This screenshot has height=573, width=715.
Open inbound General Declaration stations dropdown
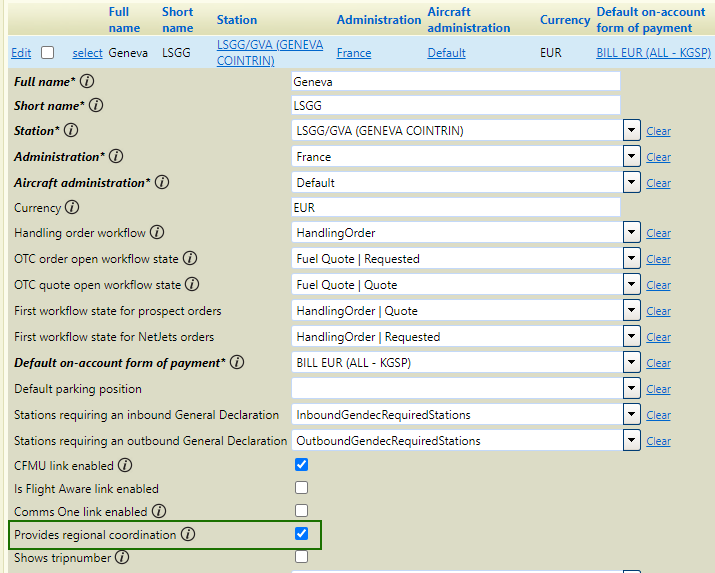(632, 414)
